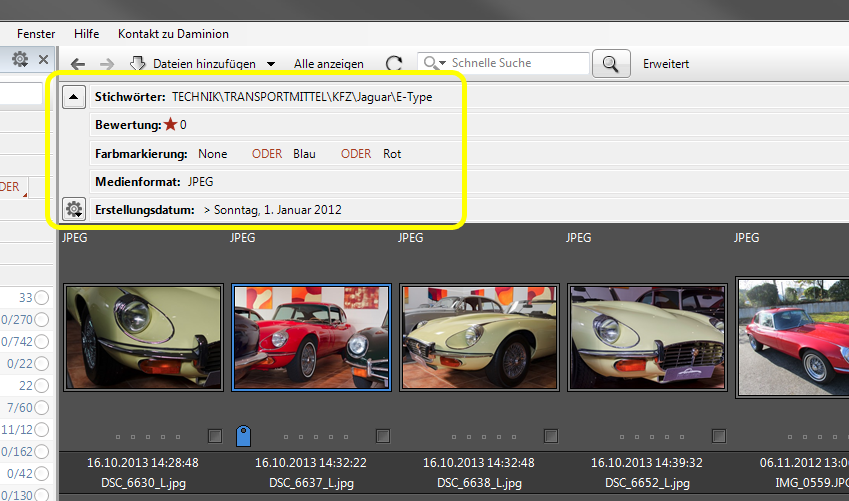Click the back navigation arrow
Screen dimensions: 849x501
point(77,64)
